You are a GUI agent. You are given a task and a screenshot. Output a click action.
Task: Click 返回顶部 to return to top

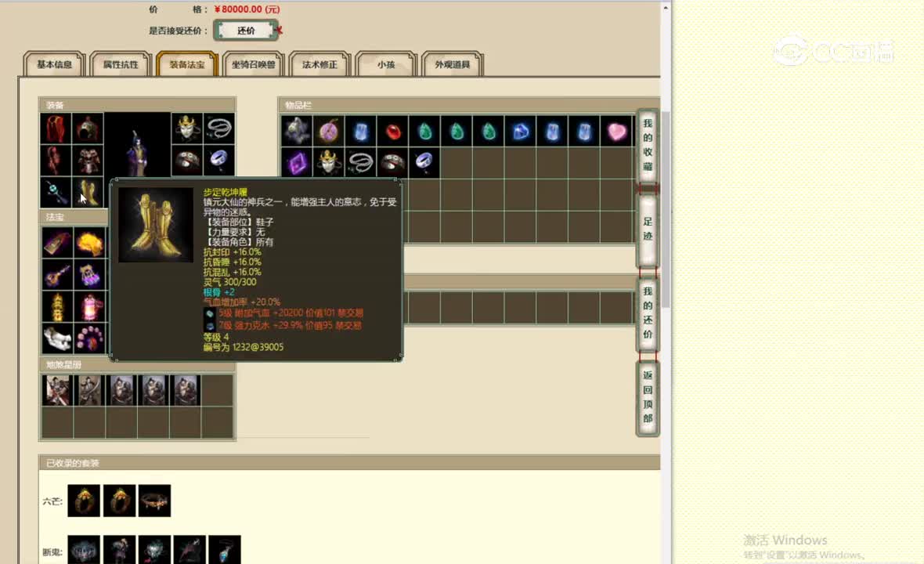point(648,397)
